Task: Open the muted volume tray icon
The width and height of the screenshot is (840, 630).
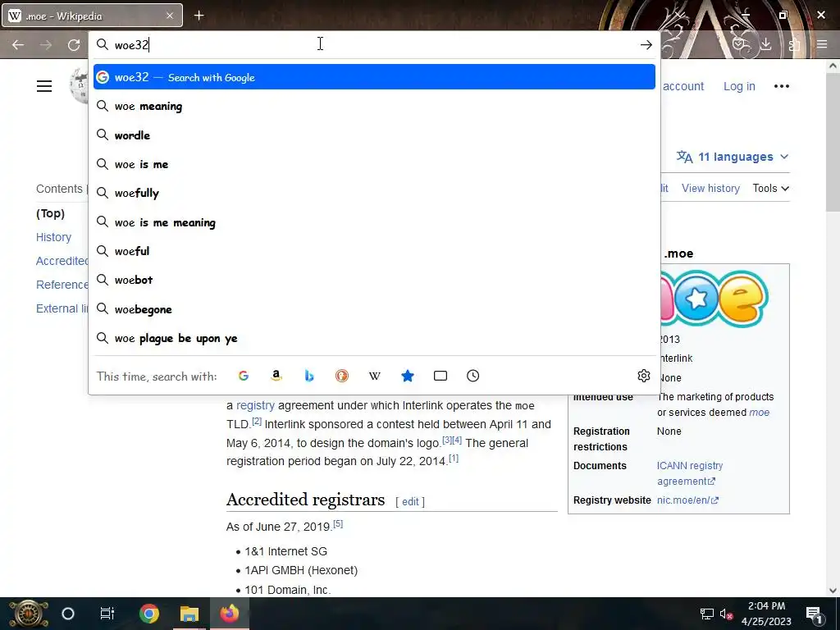Action: click(726, 614)
